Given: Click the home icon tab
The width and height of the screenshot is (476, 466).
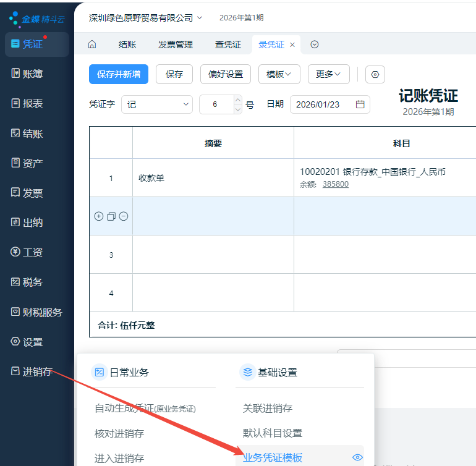Looking at the screenshot, I should [92, 44].
